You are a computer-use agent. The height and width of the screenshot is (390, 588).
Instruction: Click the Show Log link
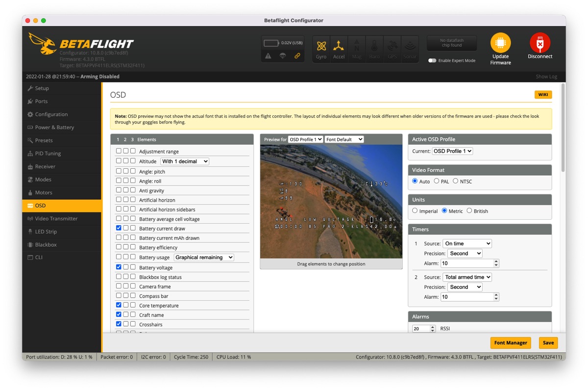546,77
